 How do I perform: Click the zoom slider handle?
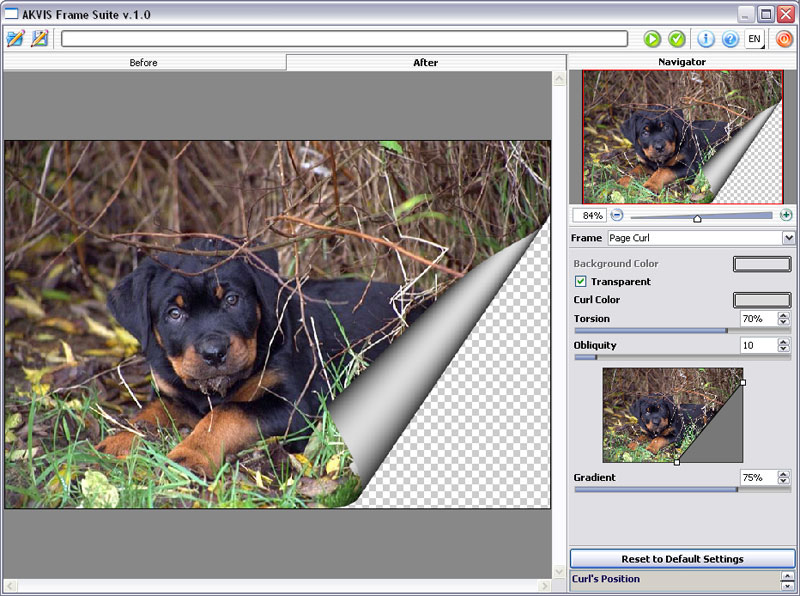coord(697,218)
